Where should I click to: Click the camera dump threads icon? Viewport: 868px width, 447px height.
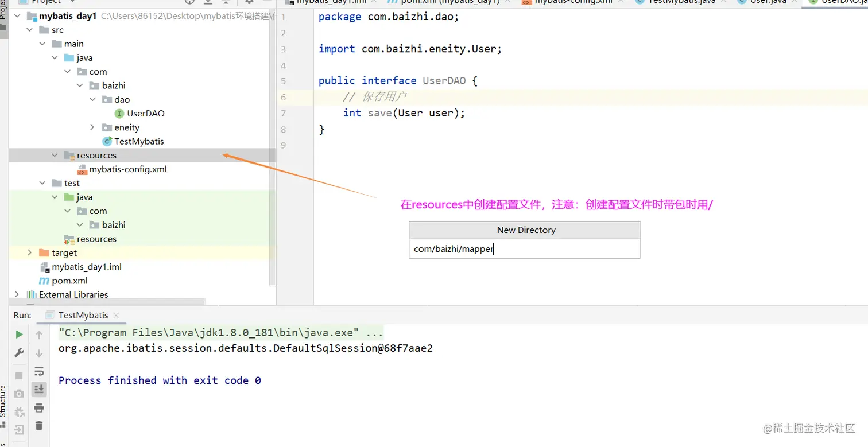19,394
